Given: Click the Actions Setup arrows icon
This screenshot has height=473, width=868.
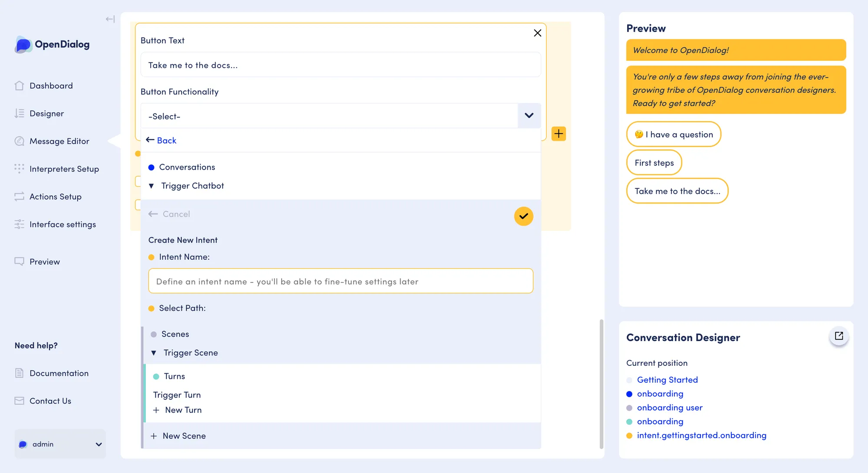Looking at the screenshot, I should point(19,197).
